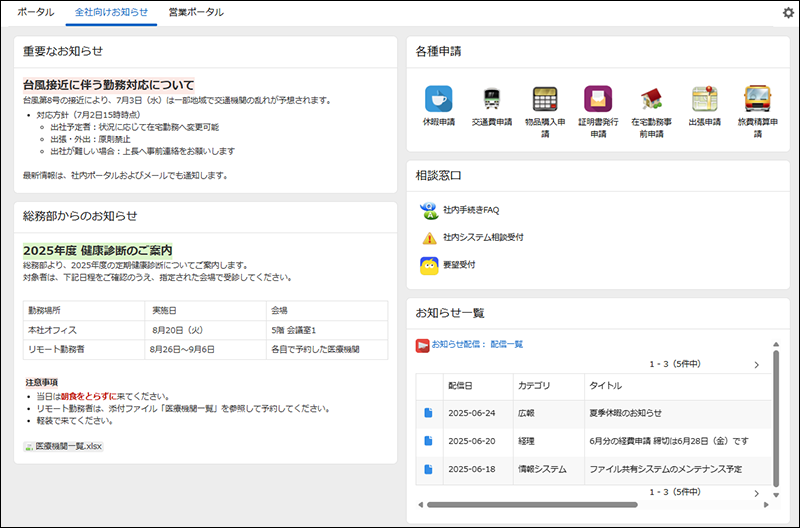Open the 社内システム相談受付 link

[483, 238]
